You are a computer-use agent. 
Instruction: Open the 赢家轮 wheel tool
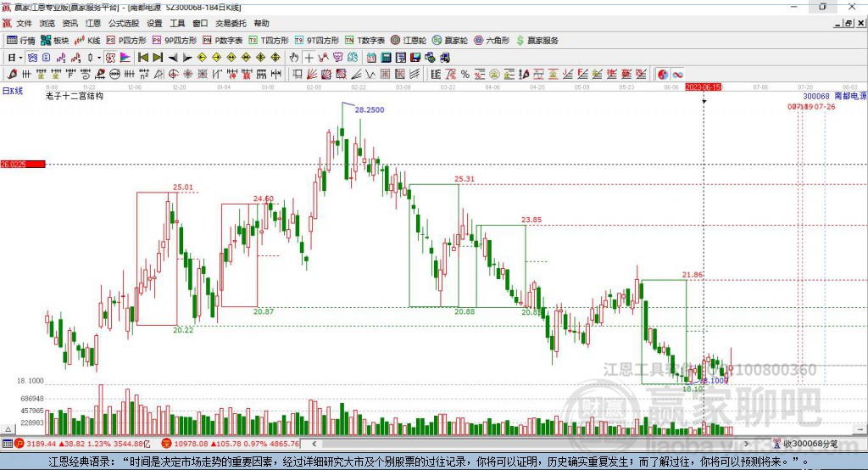(450, 41)
